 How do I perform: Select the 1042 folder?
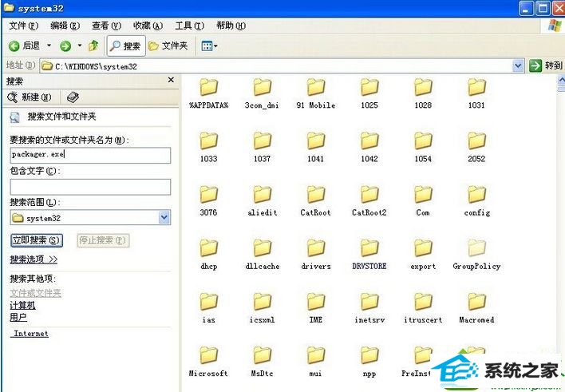coord(369,147)
